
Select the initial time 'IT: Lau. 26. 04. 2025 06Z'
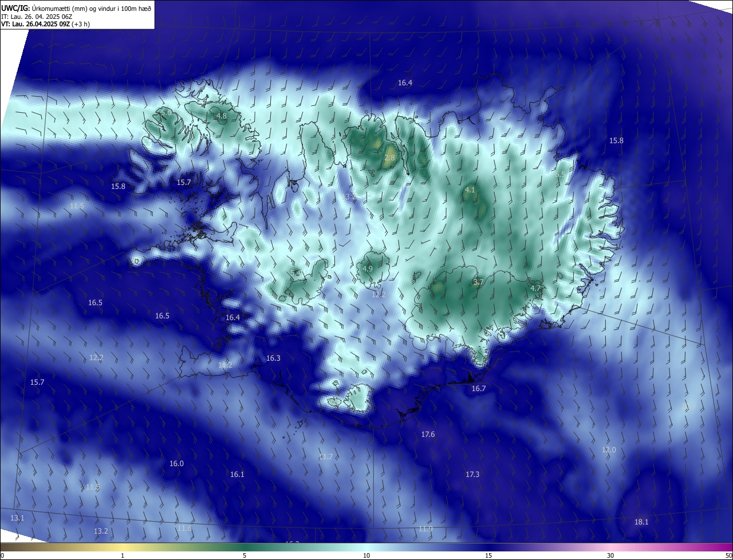[37, 17]
